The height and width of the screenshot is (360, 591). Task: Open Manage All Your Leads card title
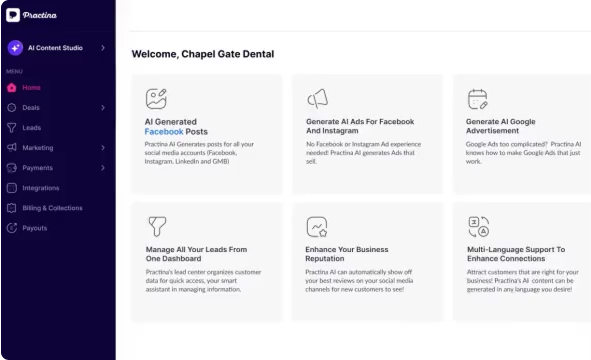point(196,254)
